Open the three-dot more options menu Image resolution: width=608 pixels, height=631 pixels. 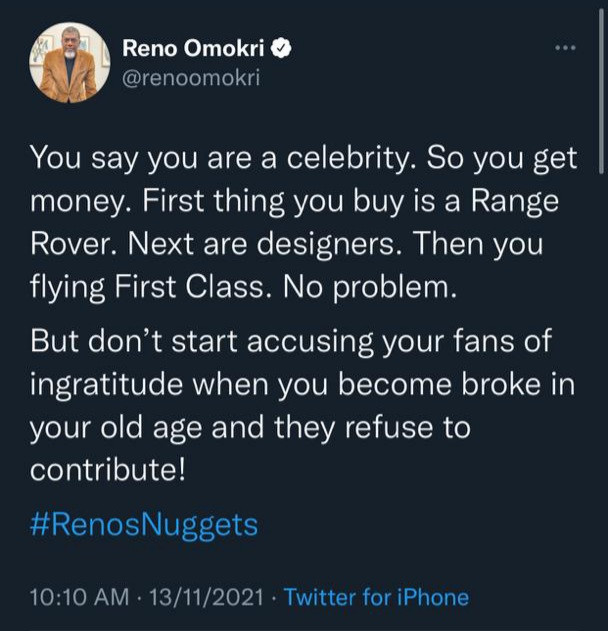[x=565, y=48]
